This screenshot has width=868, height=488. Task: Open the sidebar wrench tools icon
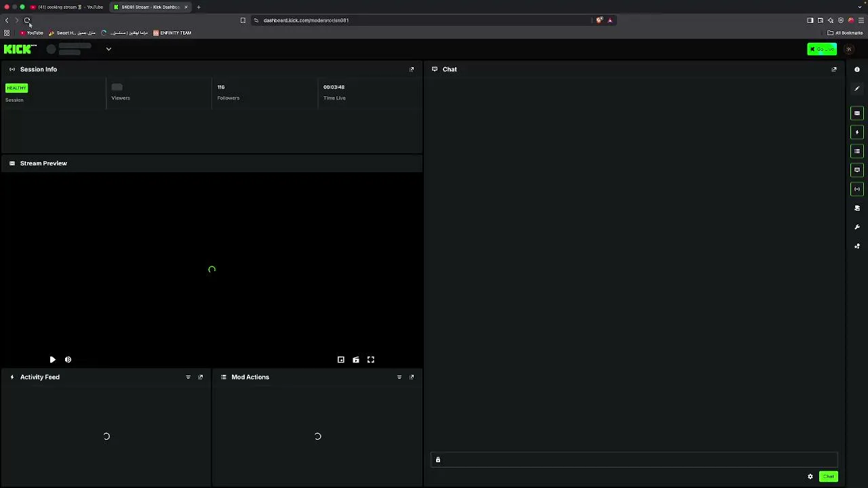pos(857,227)
